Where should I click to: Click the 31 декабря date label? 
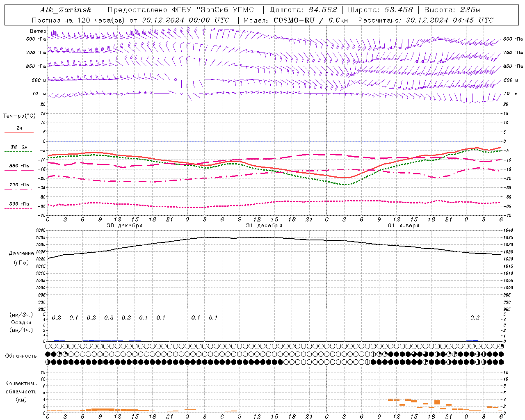pyautogui.click(x=264, y=226)
